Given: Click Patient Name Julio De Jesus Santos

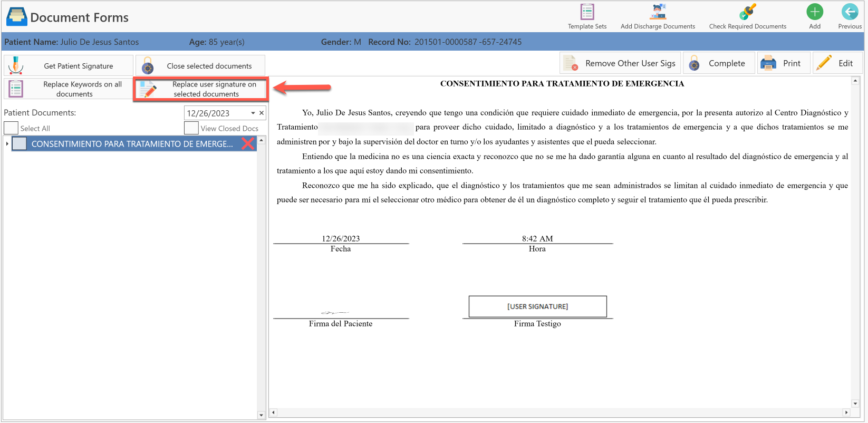Looking at the screenshot, I should (71, 42).
